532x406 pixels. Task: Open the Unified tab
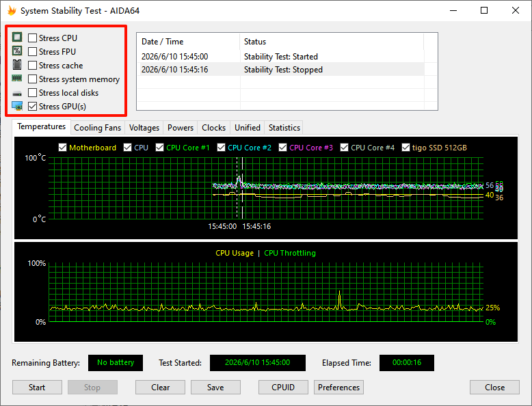pos(248,128)
